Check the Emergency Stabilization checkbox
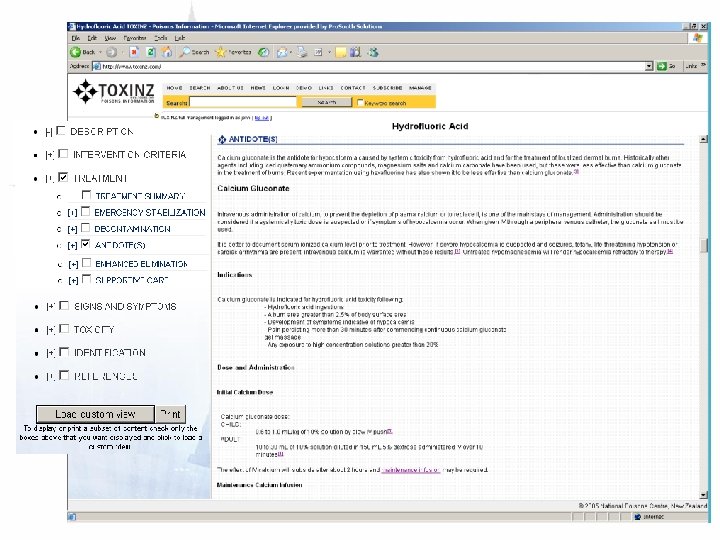This screenshot has height=540, width=720. (85, 212)
